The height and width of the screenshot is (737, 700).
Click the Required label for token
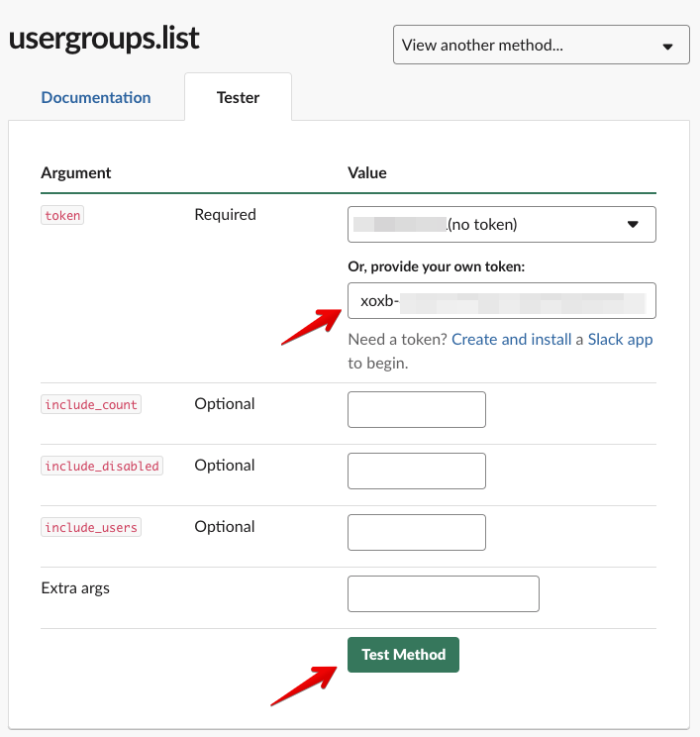(x=225, y=215)
